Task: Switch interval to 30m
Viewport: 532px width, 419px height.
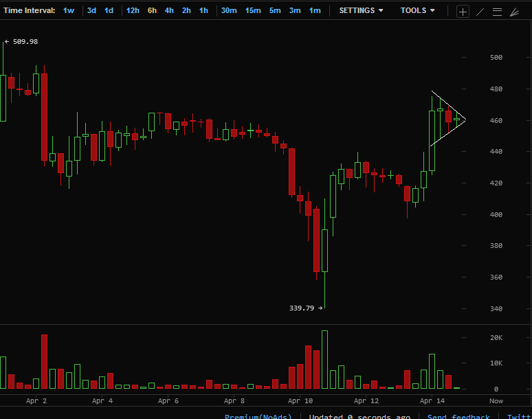Action: pos(229,10)
